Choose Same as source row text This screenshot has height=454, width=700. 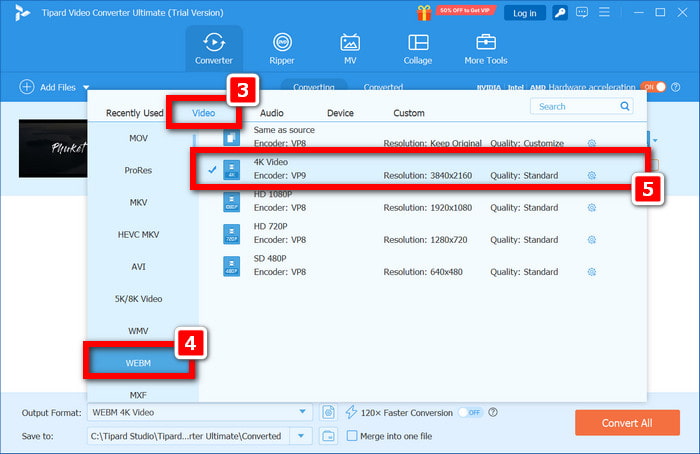click(284, 130)
